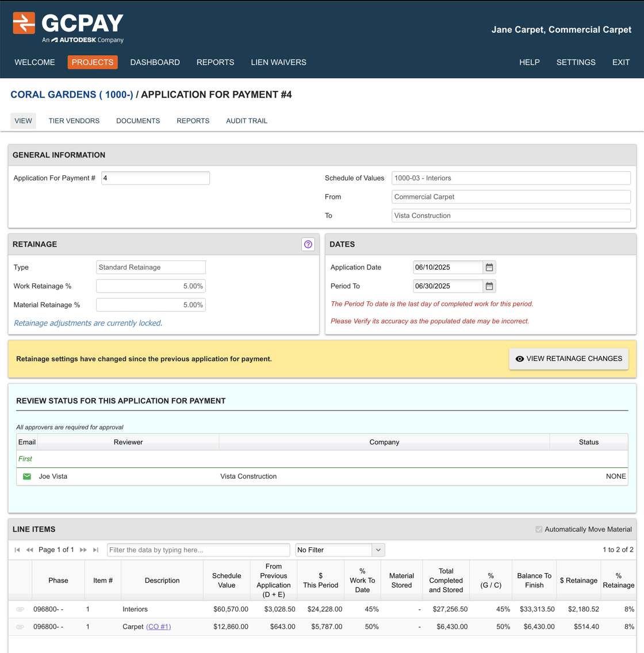
Task: Click the Period To date input
Action: click(448, 286)
